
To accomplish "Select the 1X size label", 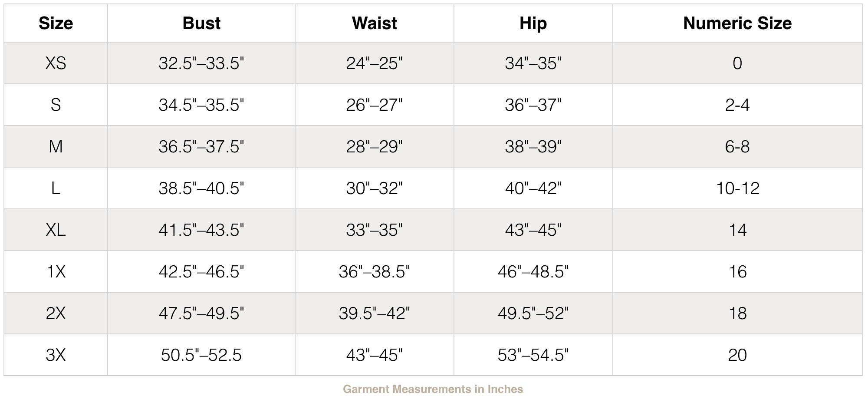I will 56,271.
